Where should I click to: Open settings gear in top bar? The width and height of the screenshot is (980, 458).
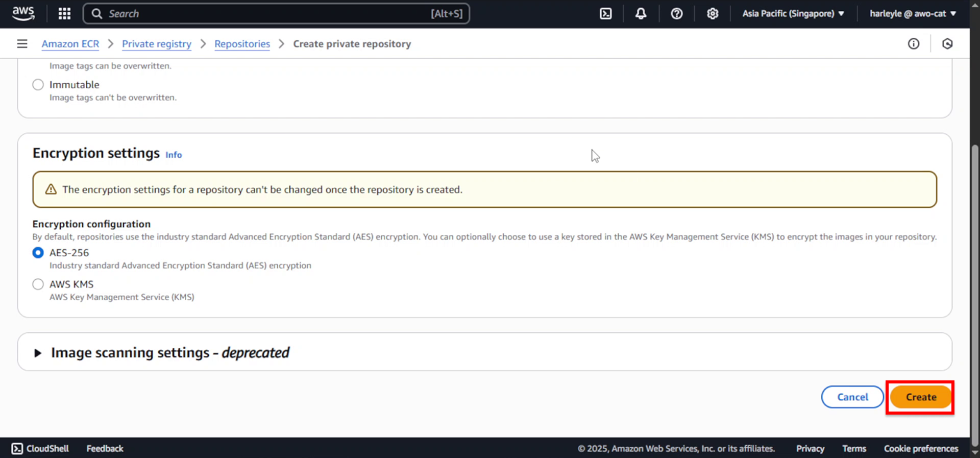[713, 14]
